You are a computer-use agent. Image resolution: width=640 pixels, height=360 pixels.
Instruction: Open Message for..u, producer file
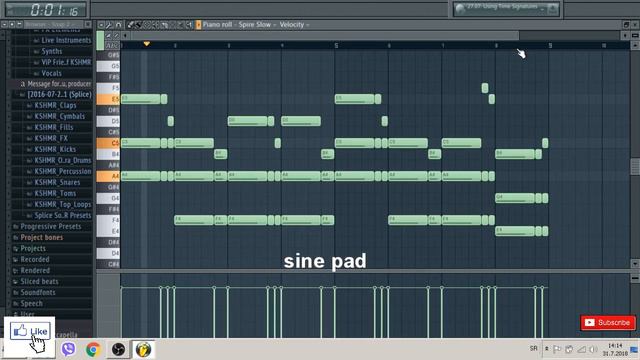pyautogui.click(x=59, y=84)
